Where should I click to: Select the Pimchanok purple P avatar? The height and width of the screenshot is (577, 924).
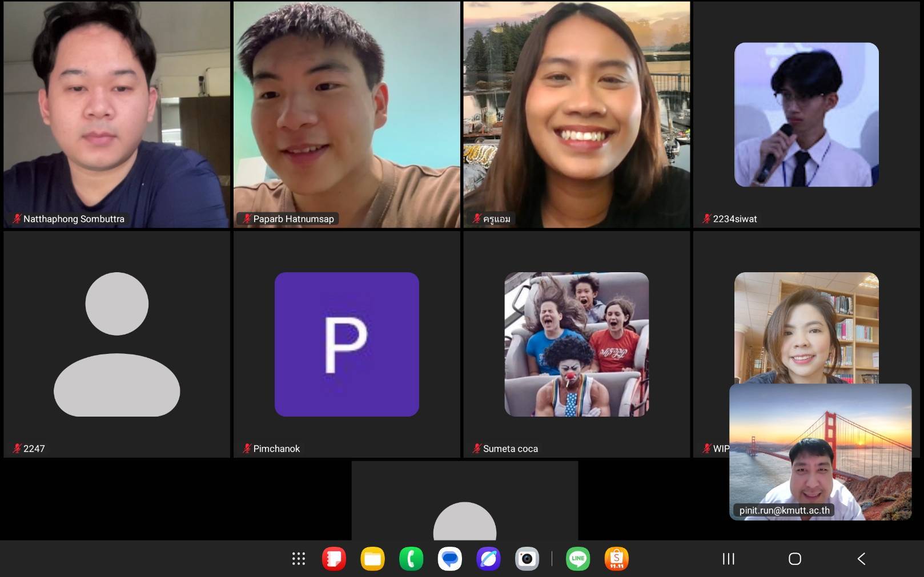pos(347,344)
